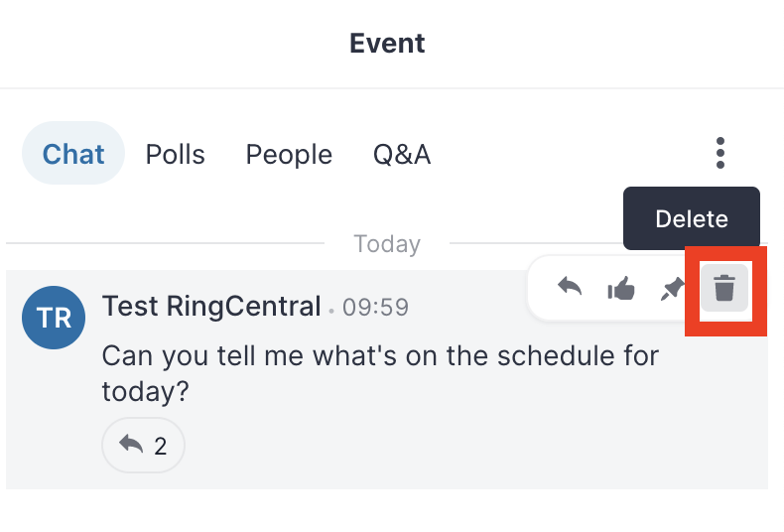Select the schedule question message text

(380, 373)
